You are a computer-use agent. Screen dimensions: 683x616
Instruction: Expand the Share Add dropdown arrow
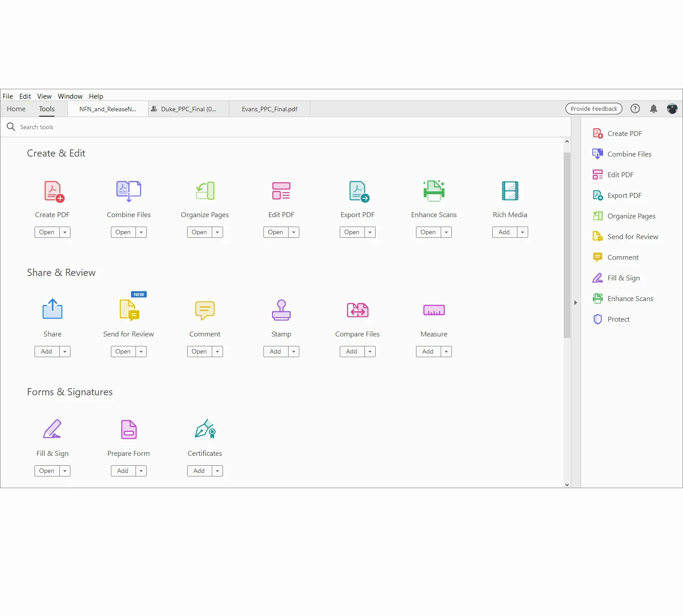tap(65, 352)
